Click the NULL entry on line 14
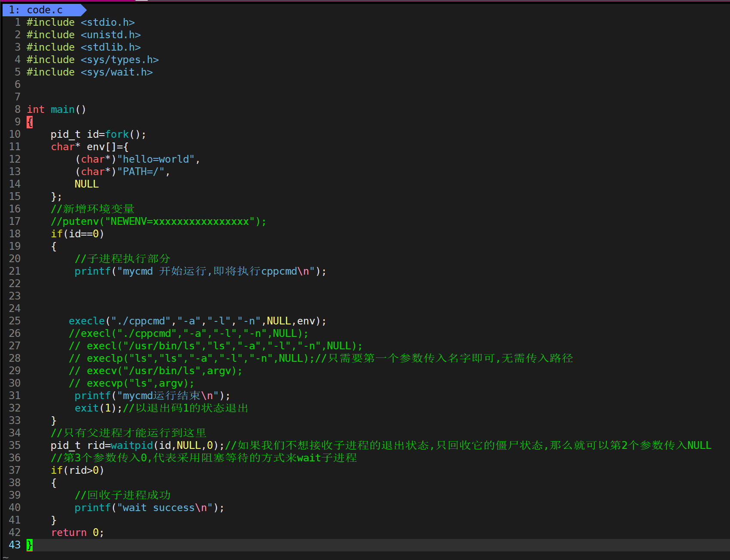Screen dimensions: 730x560 click(x=87, y=184)
